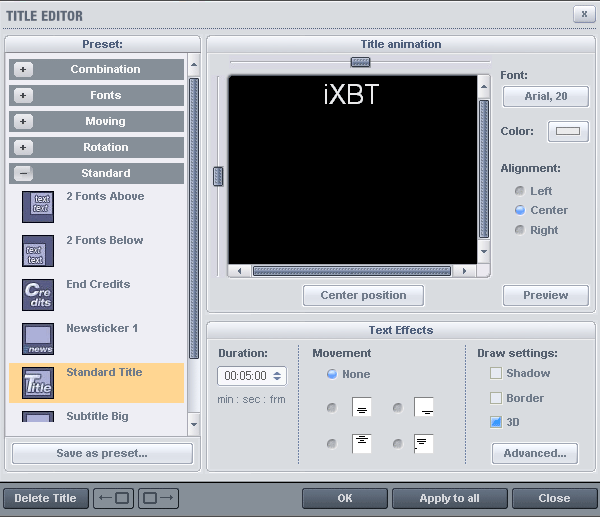Click preset list scroll down arrow
The width and height of the screenshot is (600, 517).
[194, 424]
